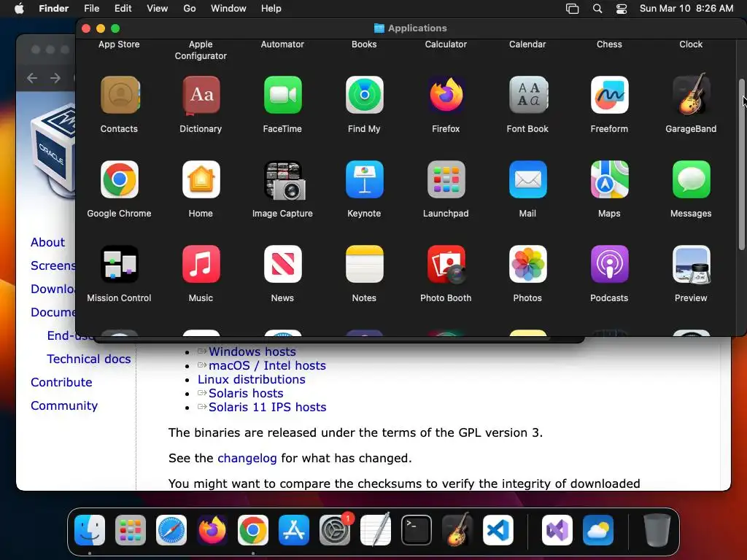Click the Windows hosts link
747x560 pixels.
[252, 351]
